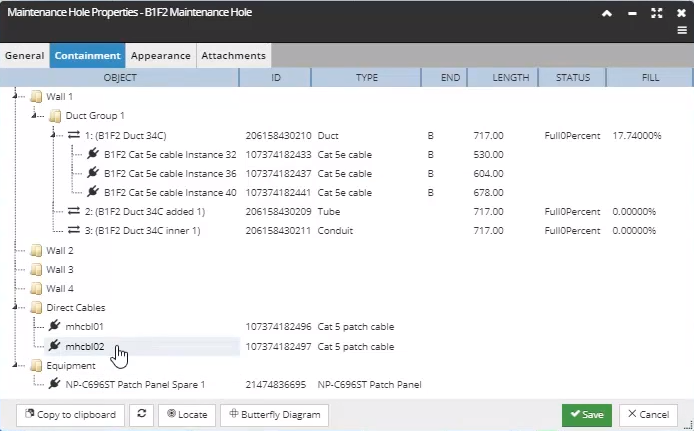Click the refresh icon button
This screenshot has width=694, height=431.
pos(142,415)
